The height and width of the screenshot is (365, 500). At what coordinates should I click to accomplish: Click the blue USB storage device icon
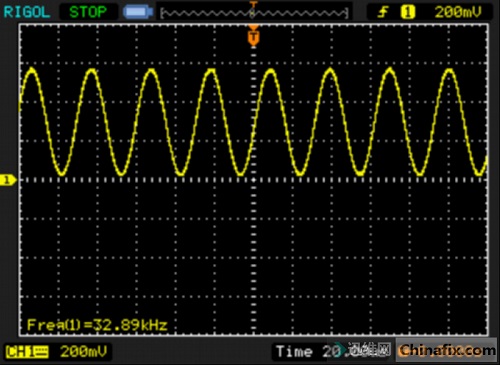tap(138, 12)
